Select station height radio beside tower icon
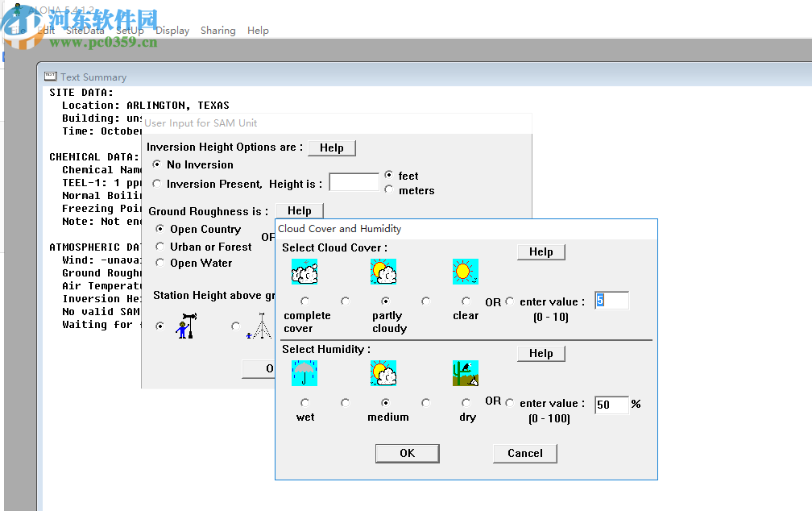 235,326
